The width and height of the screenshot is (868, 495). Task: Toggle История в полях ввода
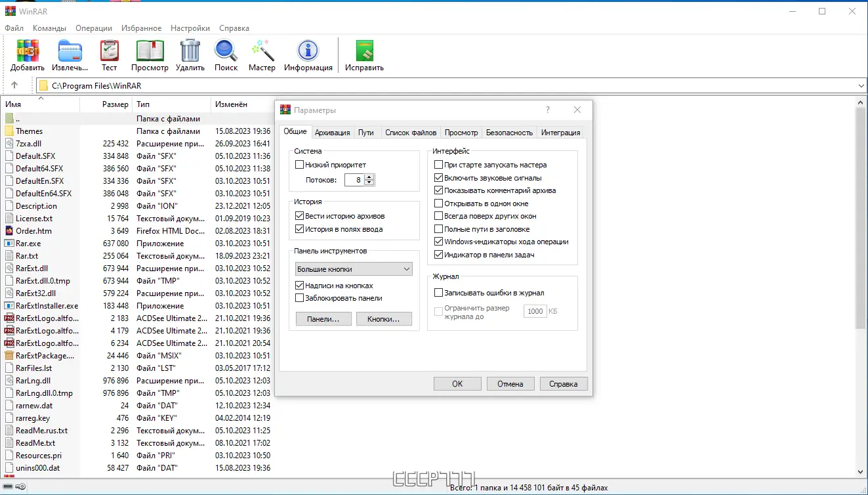[x=300, y=229]
